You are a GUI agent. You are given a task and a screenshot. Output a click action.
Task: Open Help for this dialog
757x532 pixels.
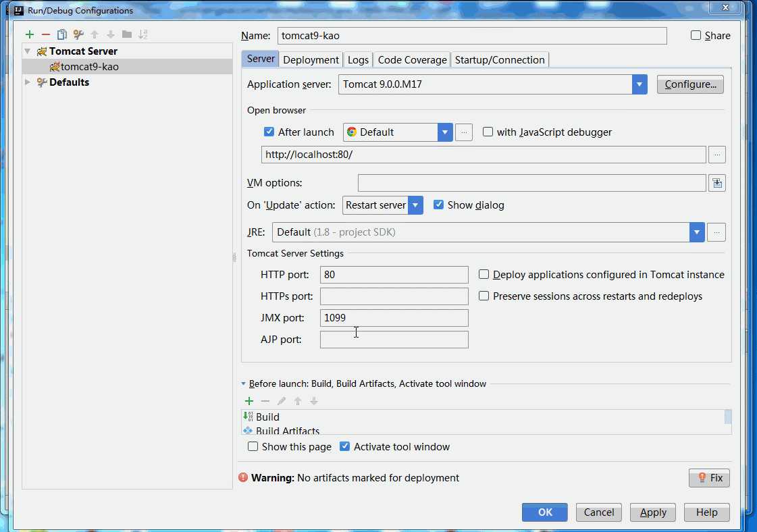707,512
